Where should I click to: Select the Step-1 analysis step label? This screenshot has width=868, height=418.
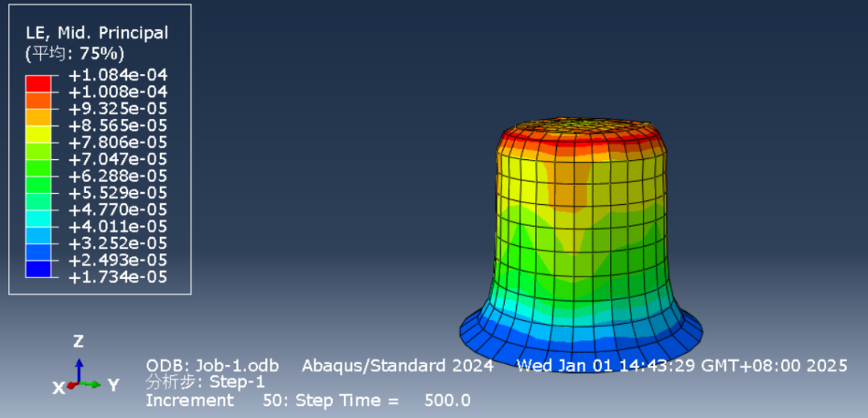coord(235,382)
